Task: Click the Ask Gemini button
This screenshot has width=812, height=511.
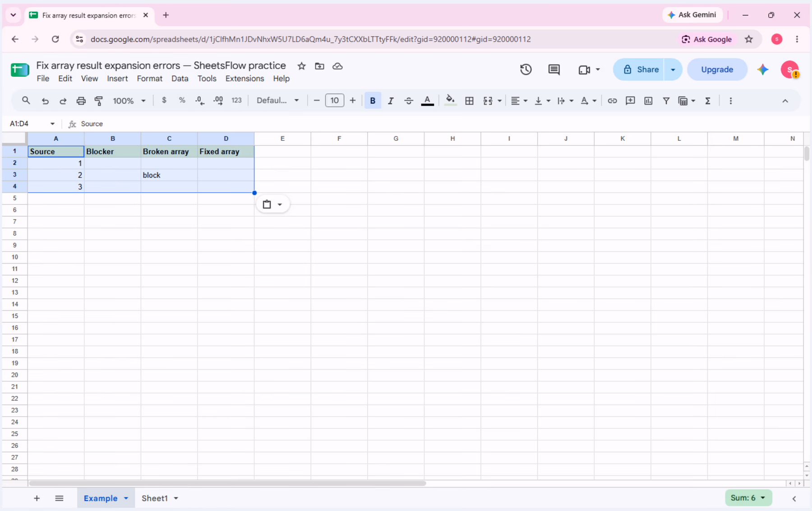Action: coord(692,15)
